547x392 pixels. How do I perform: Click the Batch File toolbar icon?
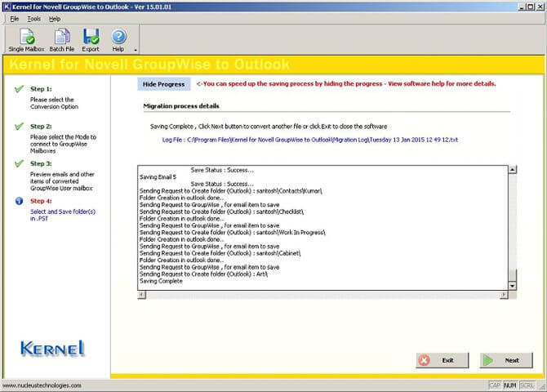62,40
